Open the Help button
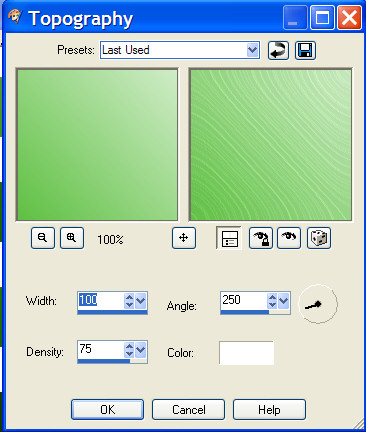 coord(269,410)
